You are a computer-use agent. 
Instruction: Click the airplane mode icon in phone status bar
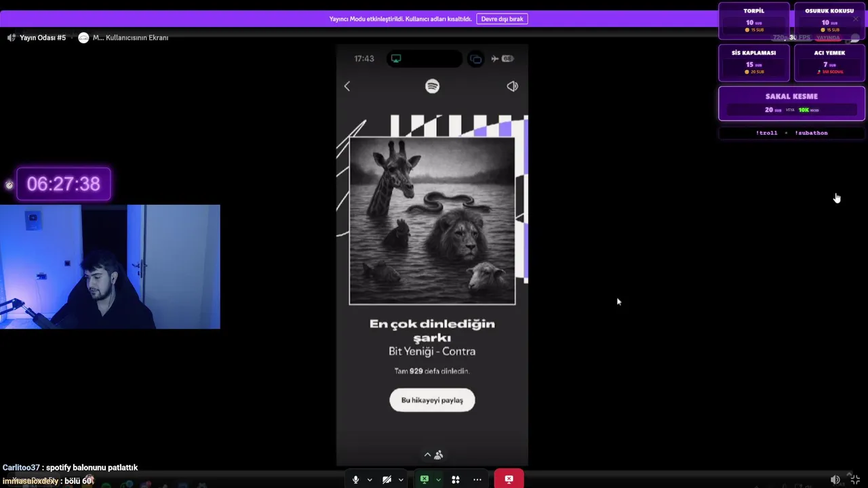coord(495,58)
